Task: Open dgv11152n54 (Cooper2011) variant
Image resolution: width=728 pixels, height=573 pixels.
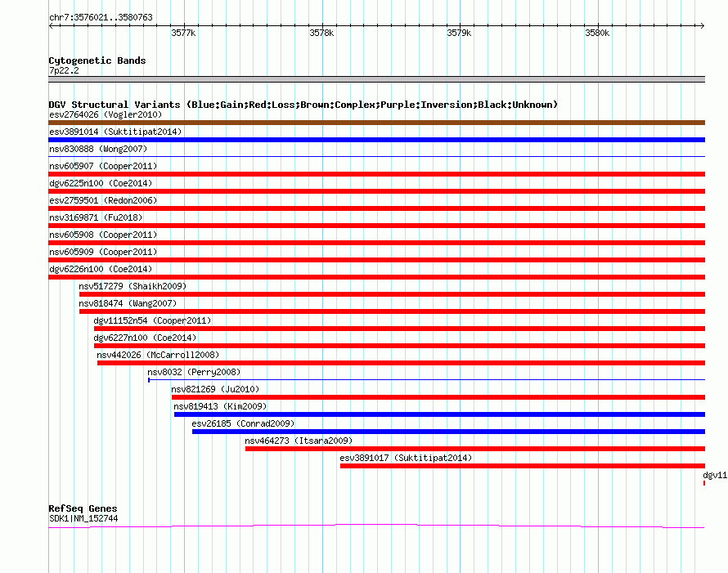Action: pos(152,320)
